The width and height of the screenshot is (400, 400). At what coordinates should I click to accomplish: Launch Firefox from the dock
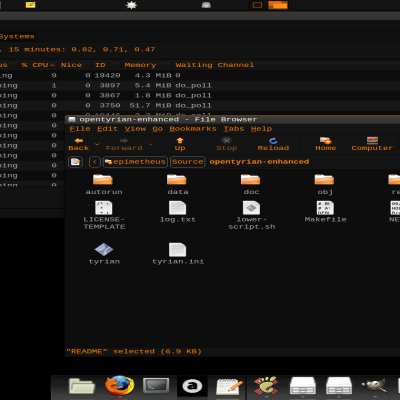coord(119,386)
